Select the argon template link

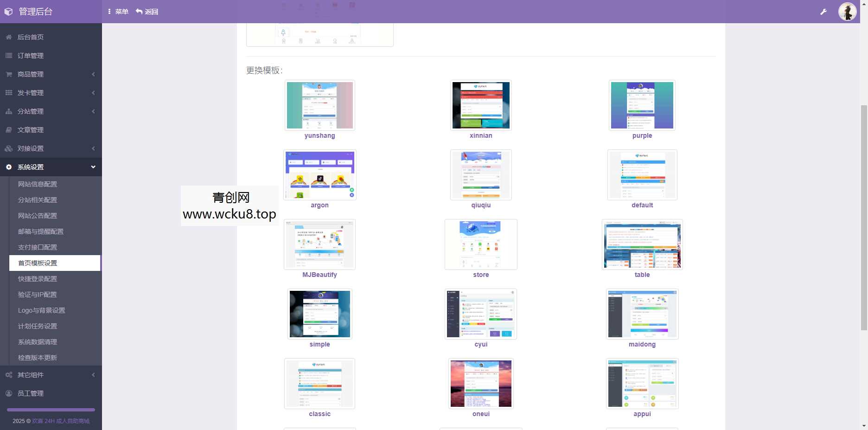[x=319, y=205]
